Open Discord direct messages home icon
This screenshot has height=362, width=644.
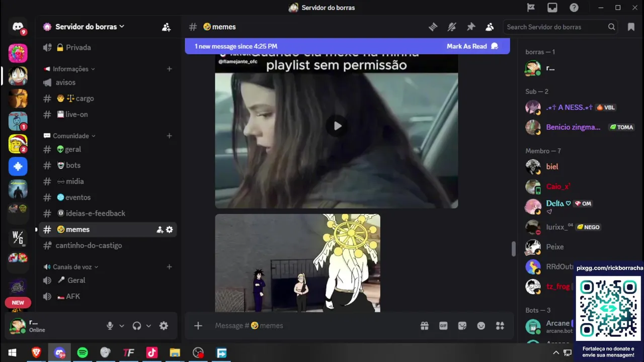(x=18, y=27)
